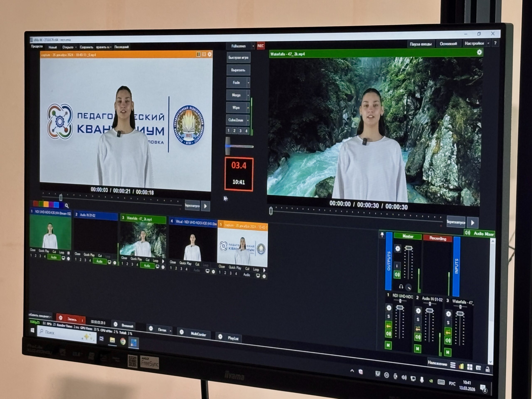Click magnifier search icon next to color swatches
Viewport: 532px width, 399px height.
tap(67, 205)
